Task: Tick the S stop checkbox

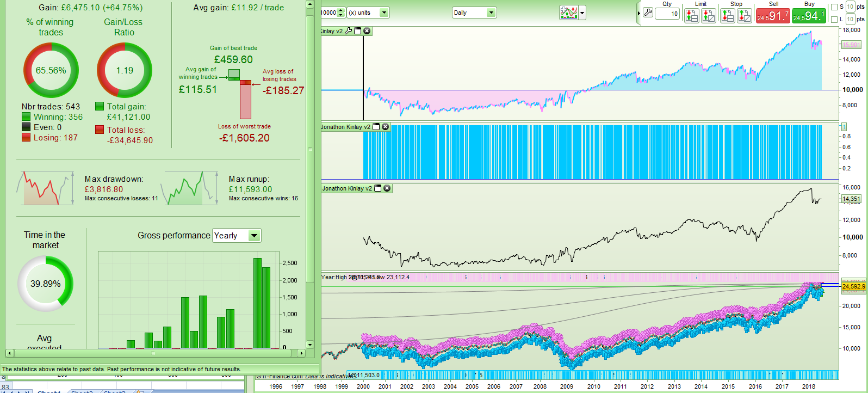Action: (x=835, y=7)
